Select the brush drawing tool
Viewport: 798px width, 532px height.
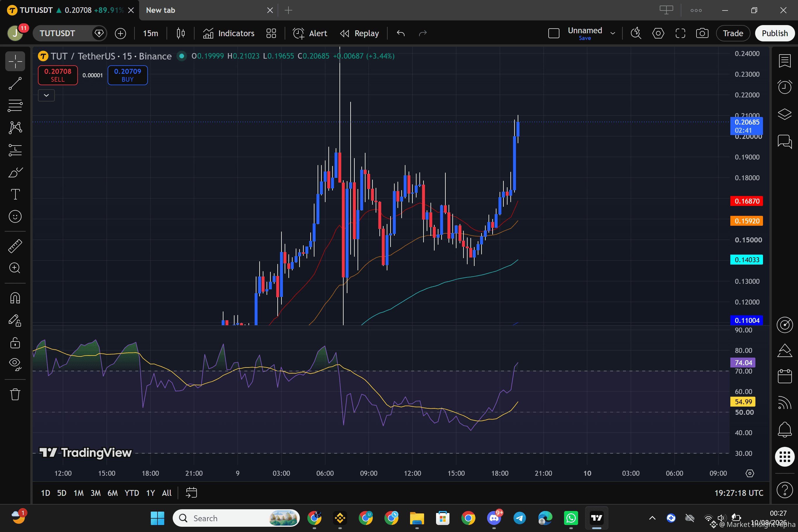click(15, 172)
